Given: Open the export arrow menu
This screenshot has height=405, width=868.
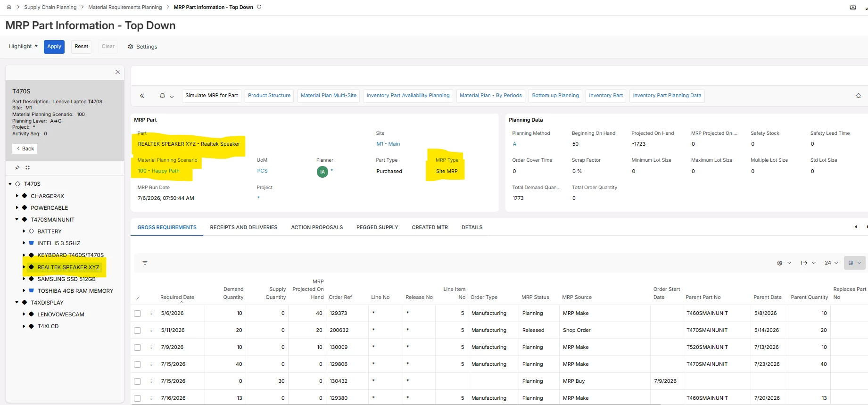Looking at the screenshot, I should [808, 263].
